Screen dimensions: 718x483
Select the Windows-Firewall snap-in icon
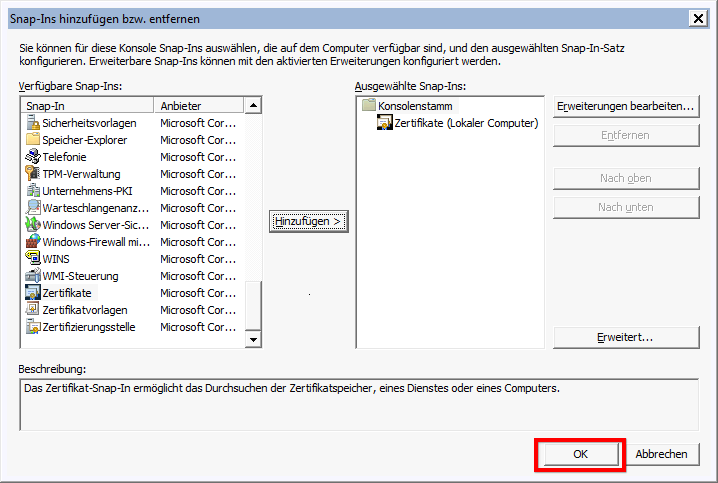33,242
